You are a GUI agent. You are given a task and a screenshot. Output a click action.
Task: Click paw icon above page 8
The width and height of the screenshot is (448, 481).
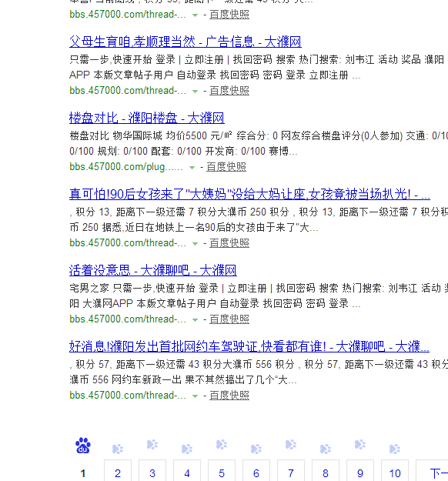326,449
